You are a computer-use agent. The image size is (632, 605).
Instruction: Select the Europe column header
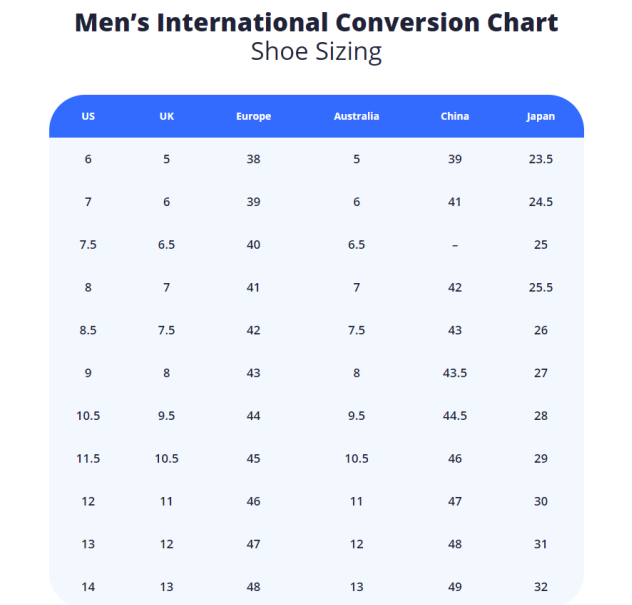tap(253, 116)
